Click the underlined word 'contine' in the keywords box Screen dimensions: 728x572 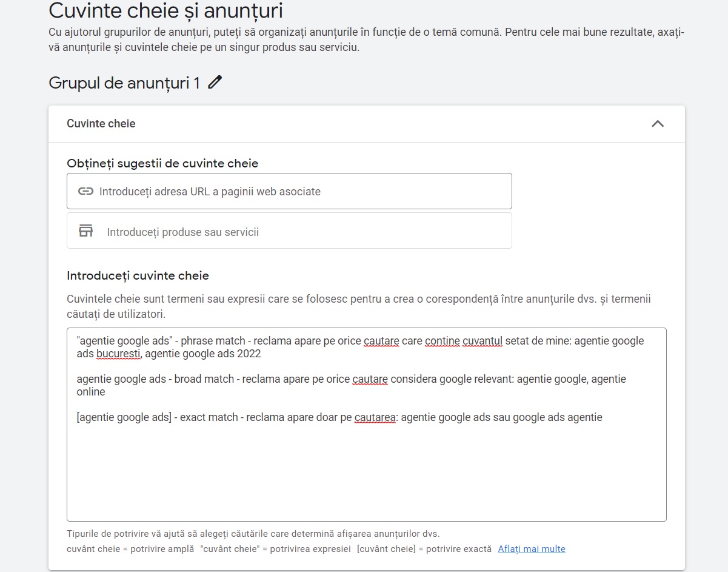point(442,341)
